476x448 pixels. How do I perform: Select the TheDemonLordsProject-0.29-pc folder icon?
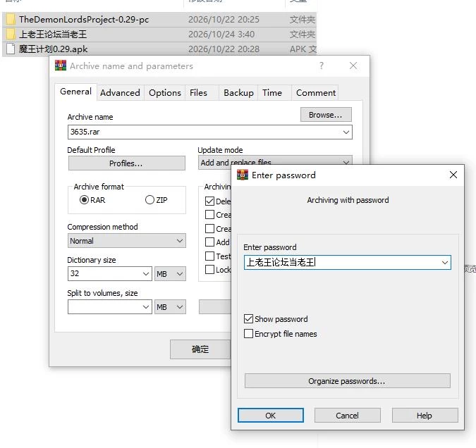(11, 20)
